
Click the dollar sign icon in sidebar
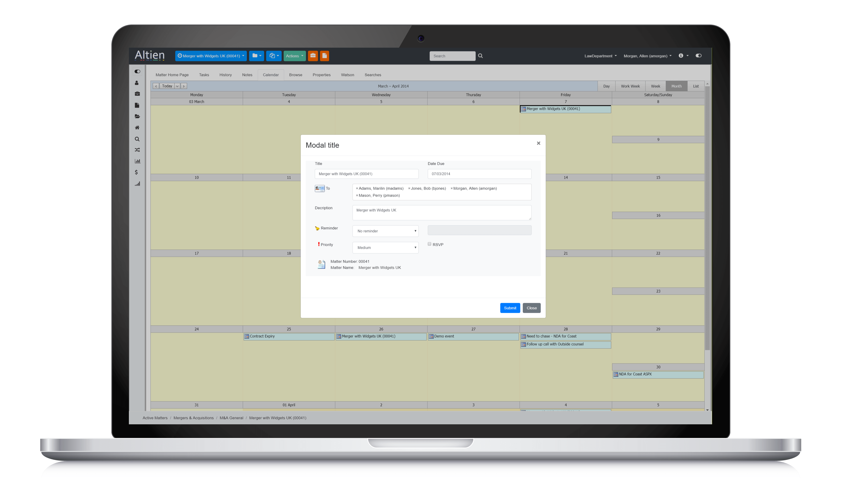136,172
